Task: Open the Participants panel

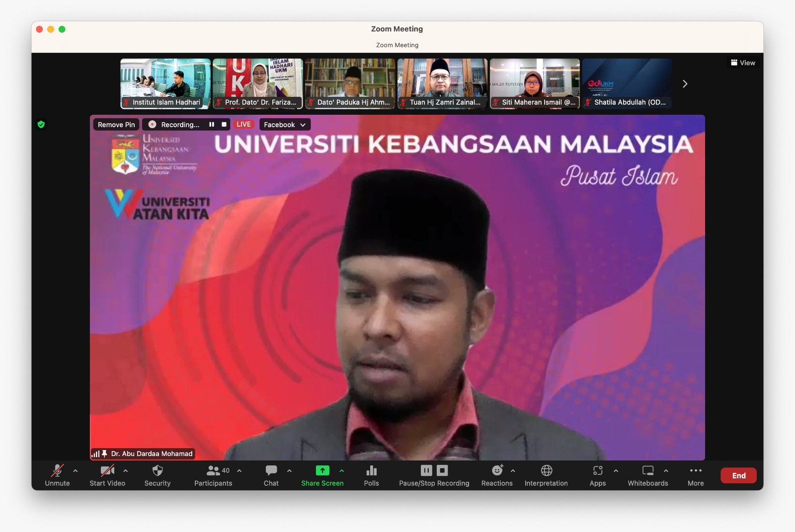Action: click(x=213, y=475)
